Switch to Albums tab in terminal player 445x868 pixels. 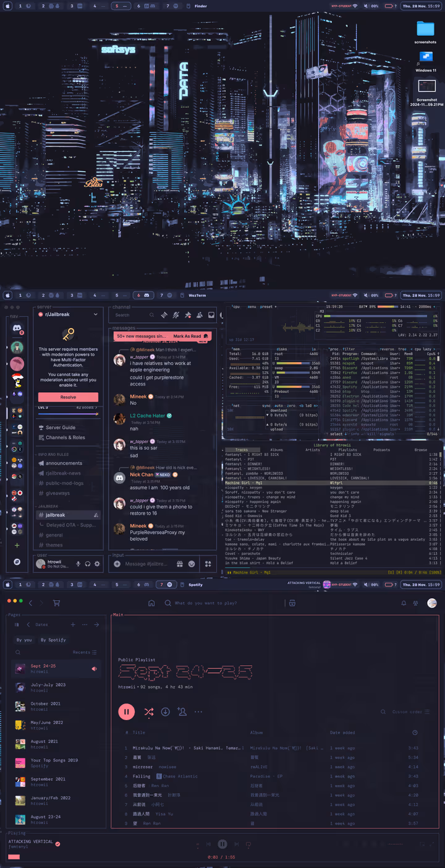[x=276, y=450]
